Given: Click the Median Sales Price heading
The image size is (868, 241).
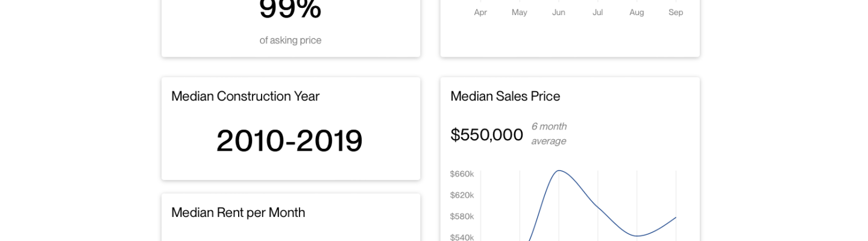Looking at the screenshot, I should tap(505, 96).
